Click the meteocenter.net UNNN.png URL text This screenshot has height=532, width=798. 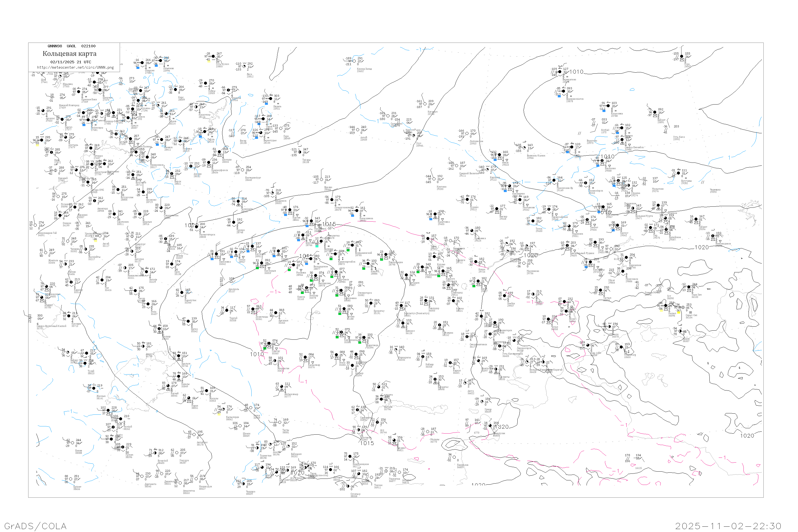click(75, 68)
